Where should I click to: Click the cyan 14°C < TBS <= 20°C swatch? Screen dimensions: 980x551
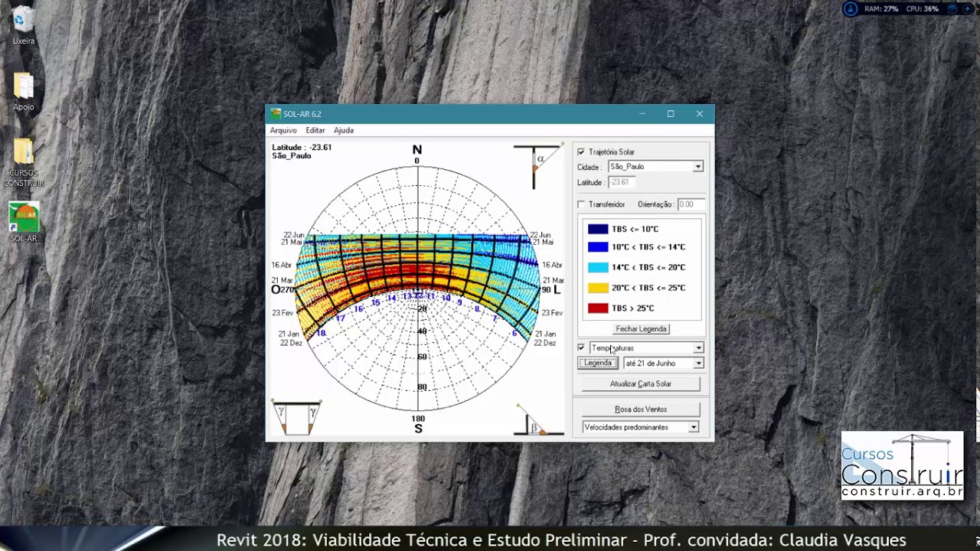[x=598, y=267]
